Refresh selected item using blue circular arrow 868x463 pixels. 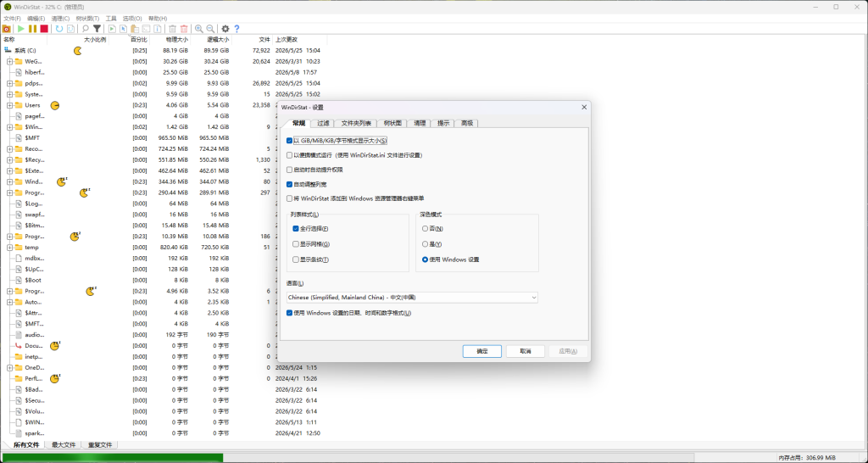pos(59,29)
